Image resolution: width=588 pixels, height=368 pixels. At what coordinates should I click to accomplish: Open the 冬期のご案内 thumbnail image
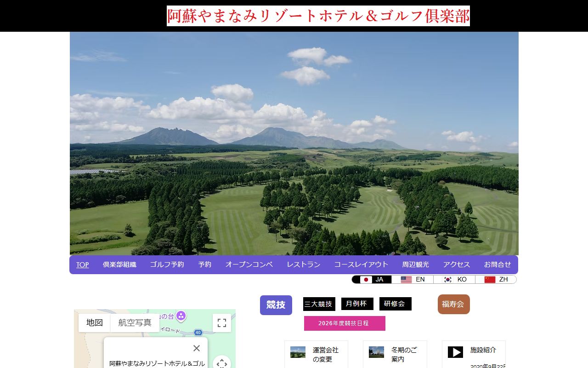point(376,352)
